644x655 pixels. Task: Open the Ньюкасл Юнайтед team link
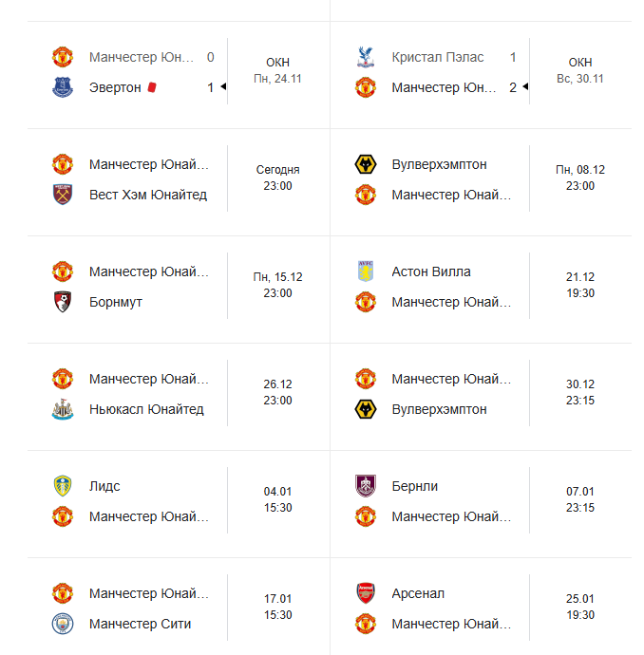pyautogui.click(x=146, y=409)
